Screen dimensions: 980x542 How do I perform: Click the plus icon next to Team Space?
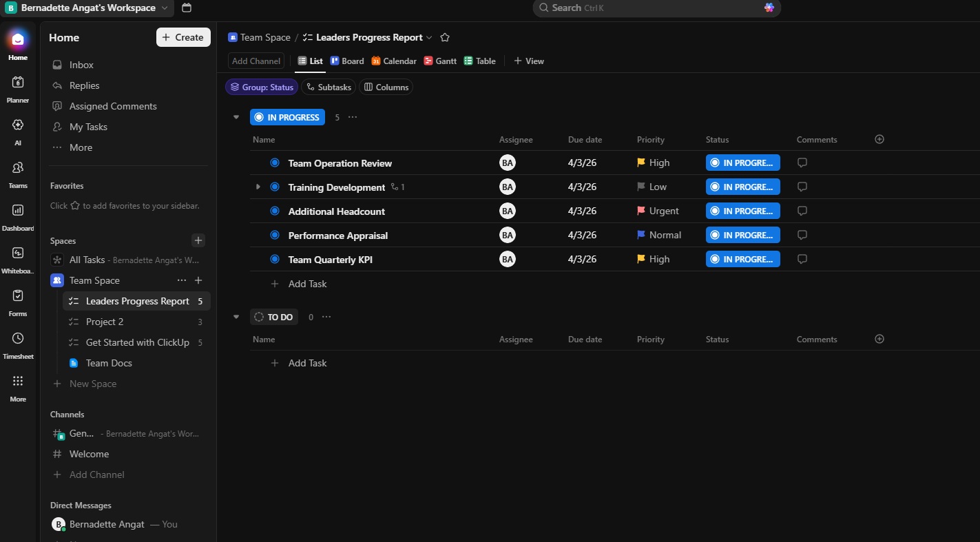click(x=198, y=280)
